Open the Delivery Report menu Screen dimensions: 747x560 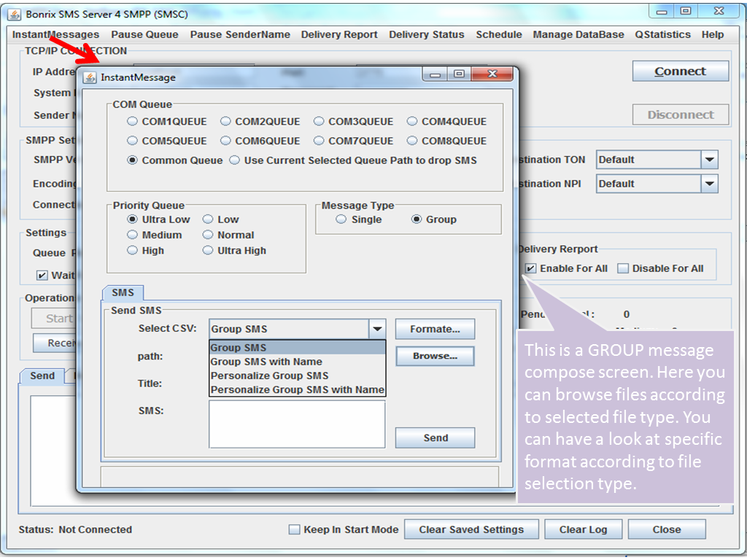click(x=339, y=35)
